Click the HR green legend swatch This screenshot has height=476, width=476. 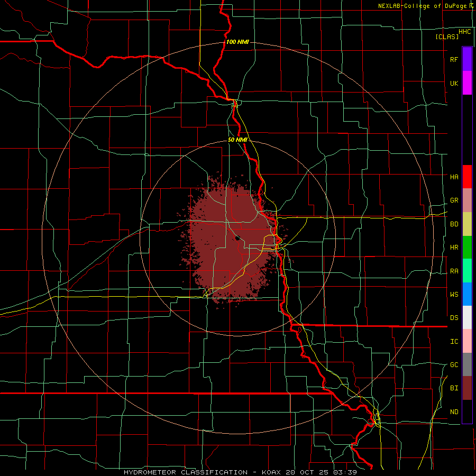tap(467, 248)
